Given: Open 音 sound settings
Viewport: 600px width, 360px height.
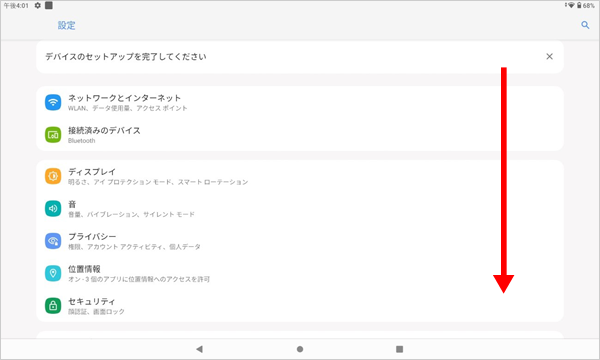Looking at the screenshot, I should pos(300,209).
